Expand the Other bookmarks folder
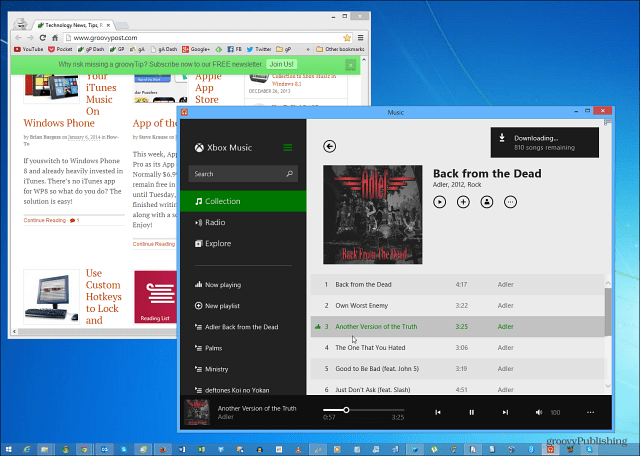Viewport: 640px width, 456px height. coord(340,49)
